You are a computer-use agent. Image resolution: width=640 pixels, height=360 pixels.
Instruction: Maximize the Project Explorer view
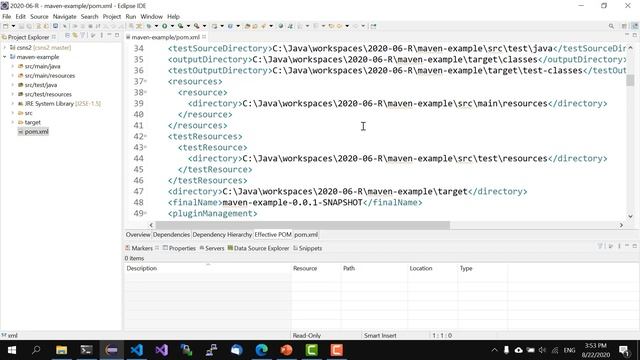[x=117, y=36]
